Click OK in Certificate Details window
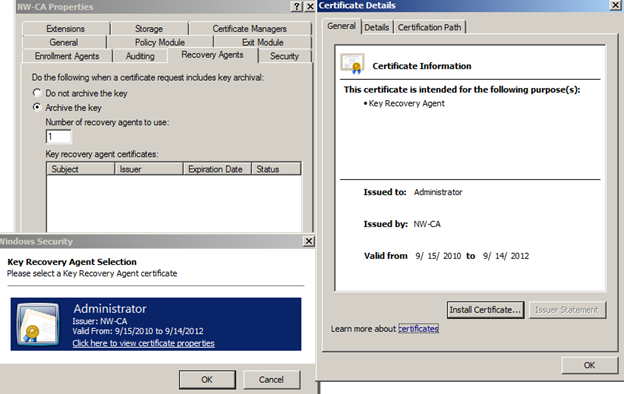Image resolution: width=624 pixels, height=394 pixels. 589,365
